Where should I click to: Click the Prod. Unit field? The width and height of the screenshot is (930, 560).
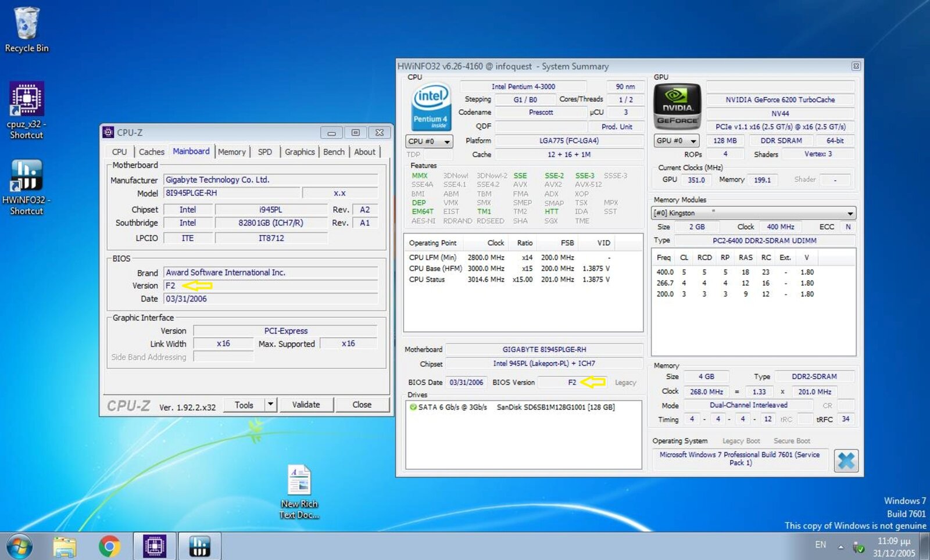click(617, 127)
